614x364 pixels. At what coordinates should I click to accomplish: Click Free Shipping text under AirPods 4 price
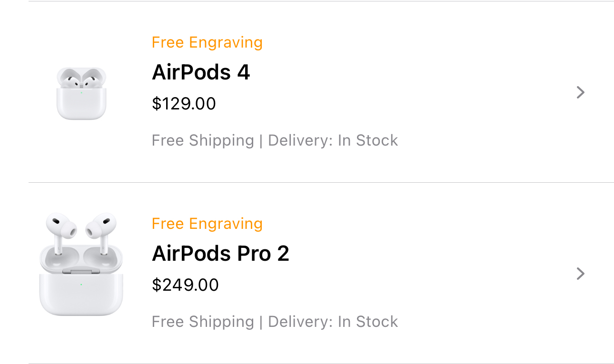[x=203, y=140]
